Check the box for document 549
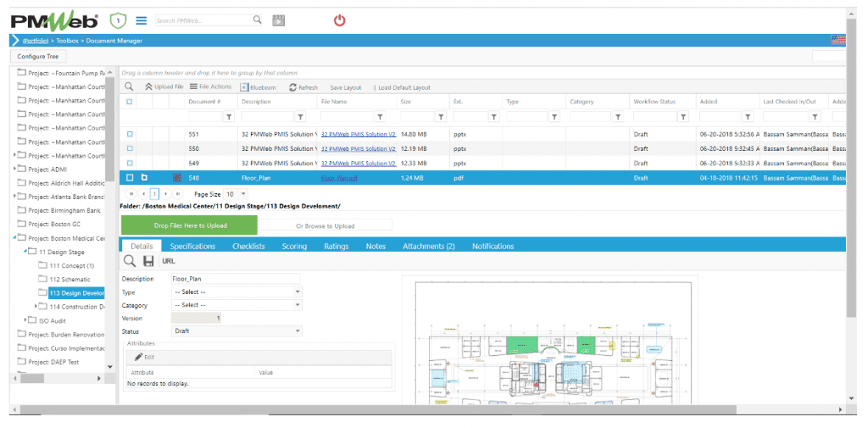The width and height of the screenshot is (868, 428). 130,164
